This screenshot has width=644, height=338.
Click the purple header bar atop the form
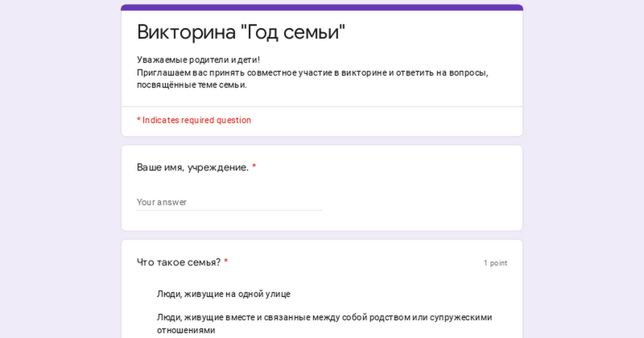[322, 7]
